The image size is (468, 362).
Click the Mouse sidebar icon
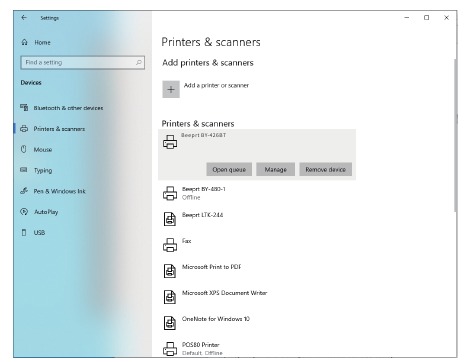(x=24, y=149)
